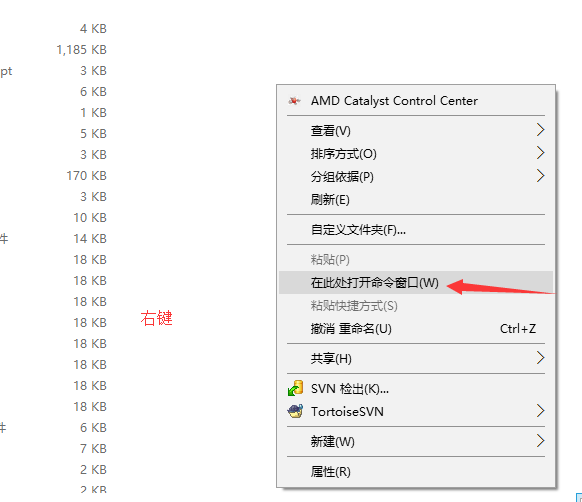The image size is (582, 502).
Task: Click the SVN checkout icon
Action: 296,388
